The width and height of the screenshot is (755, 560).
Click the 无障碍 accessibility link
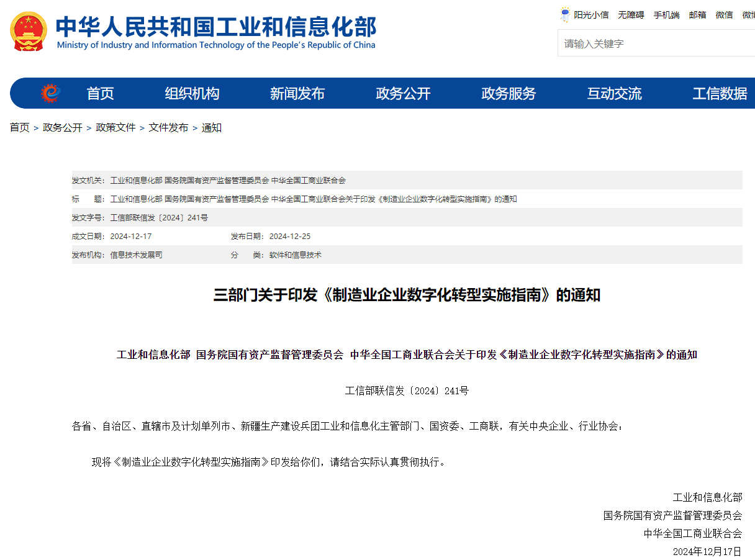pyautogui.click(x=631, y=15)
